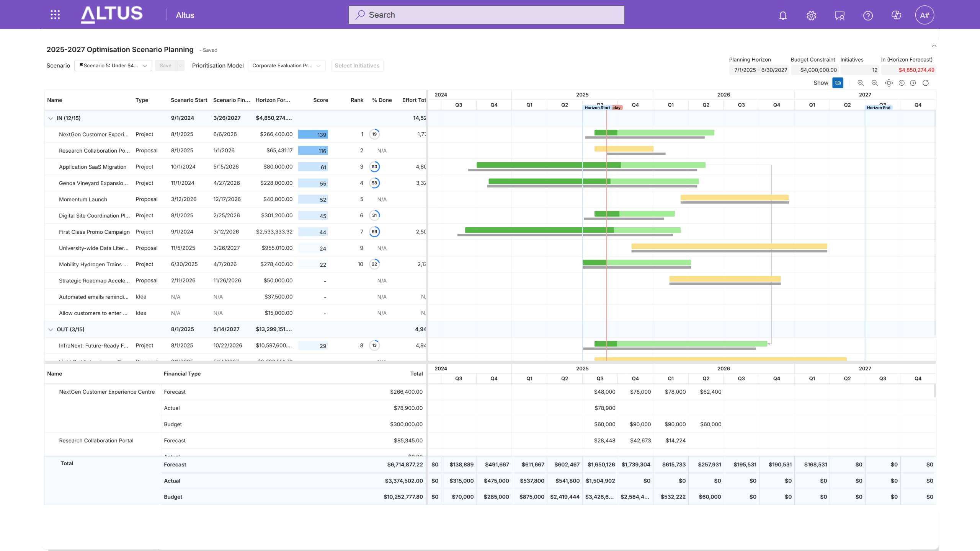
Task: Toggle the Show financials panel button
Action: pyautogui.click(x=838, y=83)
